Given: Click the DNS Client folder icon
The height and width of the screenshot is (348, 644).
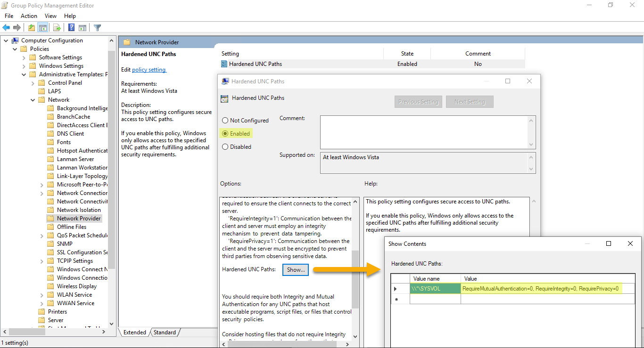Looking at the screenshot, I should 51,134.
